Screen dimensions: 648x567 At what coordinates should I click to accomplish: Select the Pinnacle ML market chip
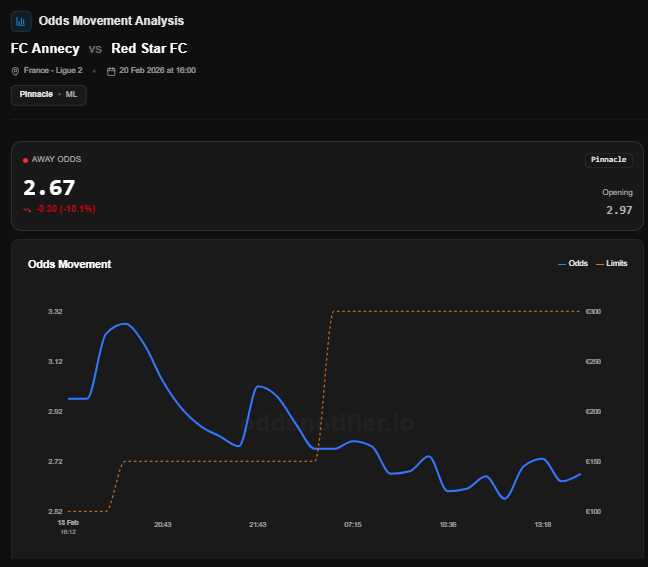point(49,95)
